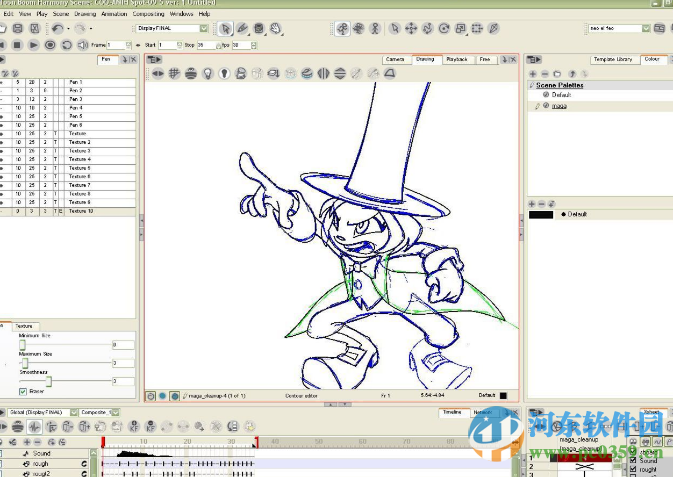673x477 pixels.
Task: Click the Stop playback button
Action: click(17, 45)
